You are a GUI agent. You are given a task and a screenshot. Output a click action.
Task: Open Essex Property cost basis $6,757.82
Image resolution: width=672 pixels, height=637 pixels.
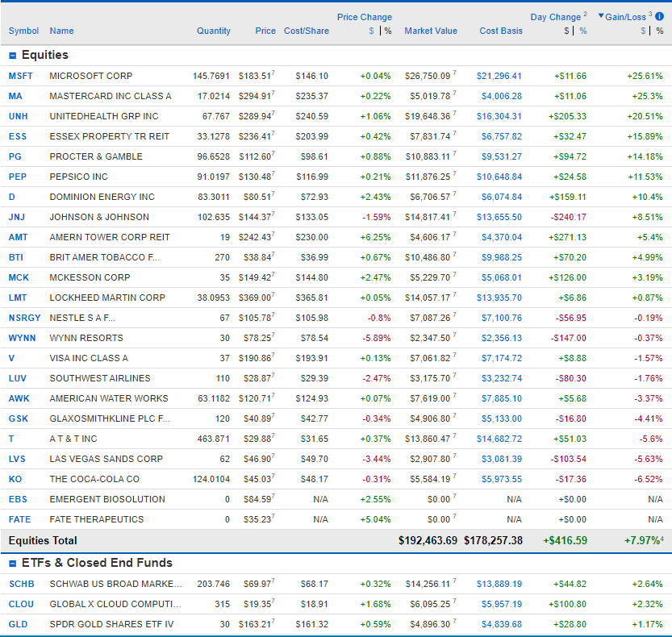502,136
